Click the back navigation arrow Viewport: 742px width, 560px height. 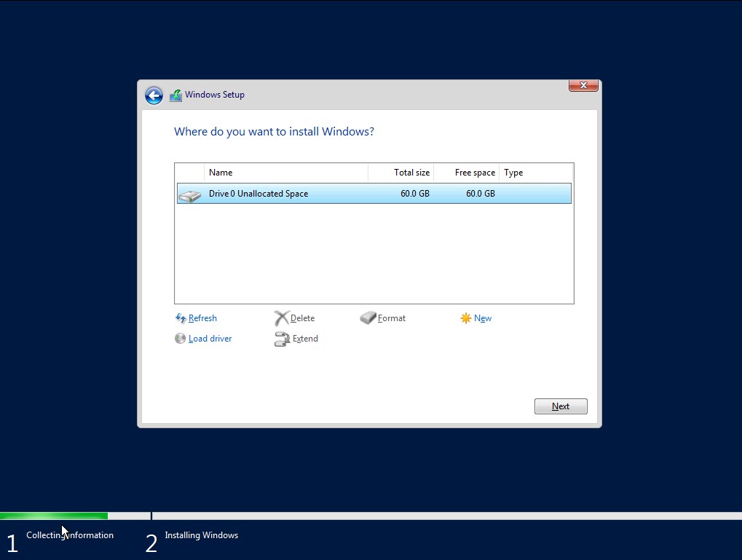[154, 95]
